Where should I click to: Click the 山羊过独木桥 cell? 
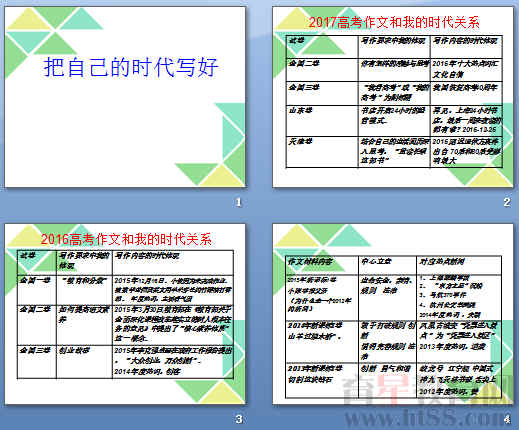point(322,341)
